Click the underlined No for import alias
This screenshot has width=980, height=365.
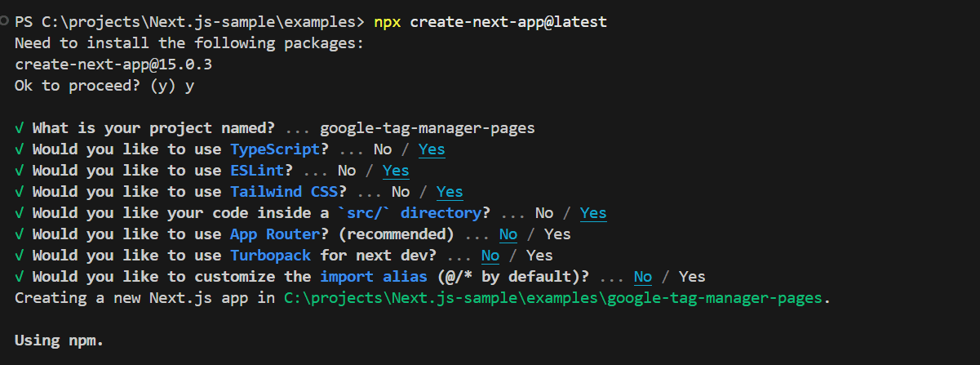(x=643, y=277)
